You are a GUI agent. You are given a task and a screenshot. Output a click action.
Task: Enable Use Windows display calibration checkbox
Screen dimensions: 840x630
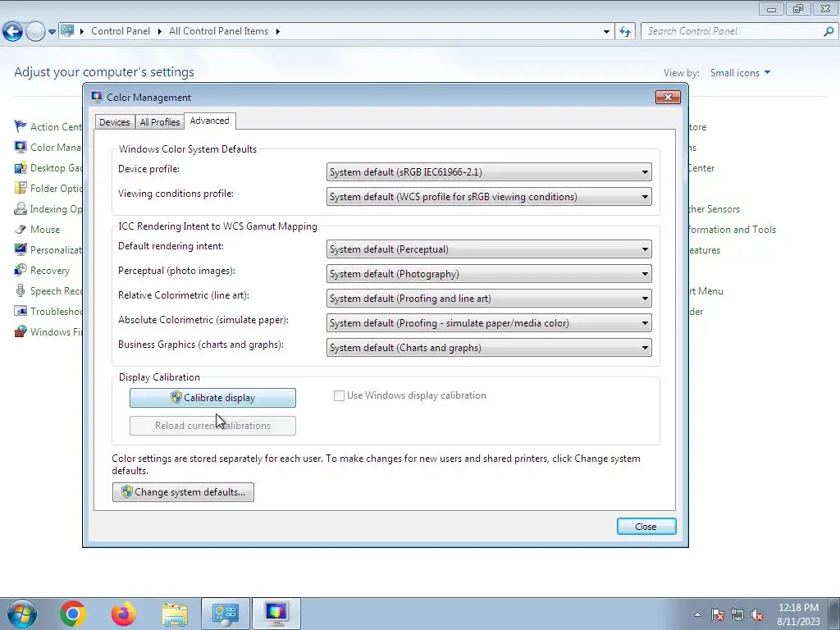[339, 395]
